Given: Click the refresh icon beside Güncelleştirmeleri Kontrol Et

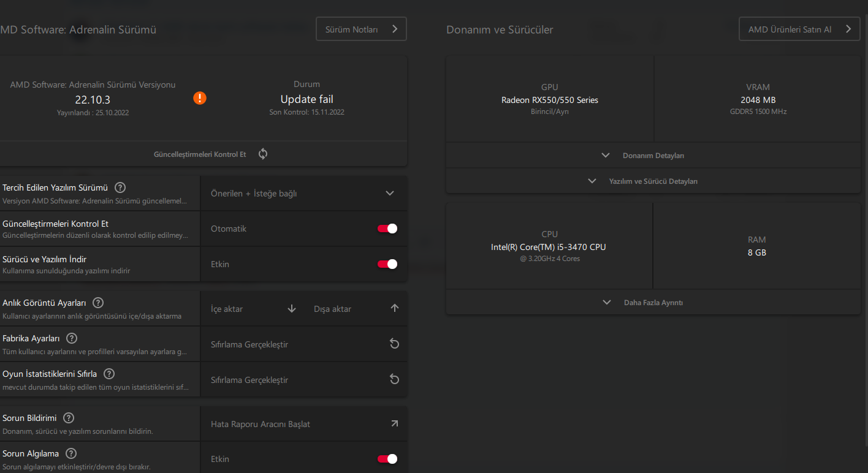Looking at the screenshot, I should (x=263, y=154).
